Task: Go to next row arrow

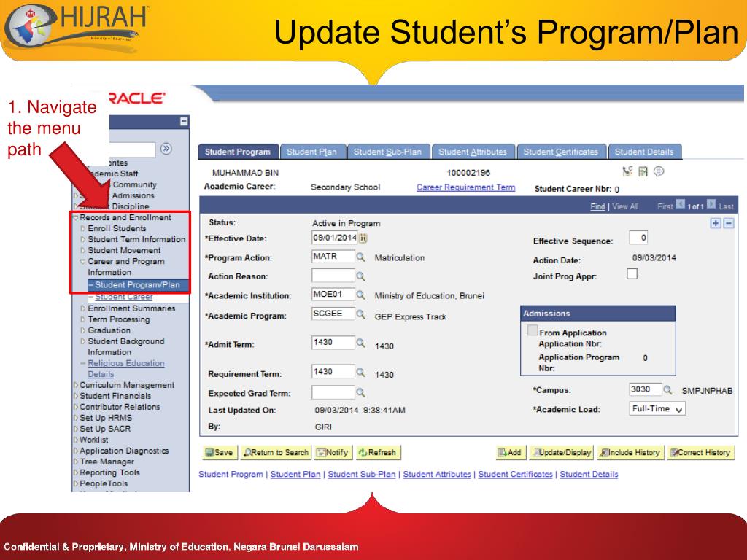Action: pos(711,204)
